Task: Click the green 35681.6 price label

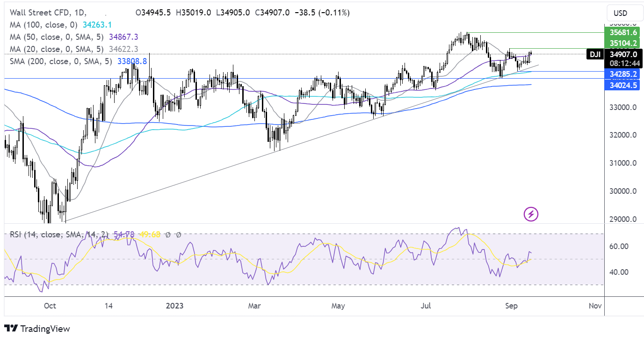Action: point(622,32)
